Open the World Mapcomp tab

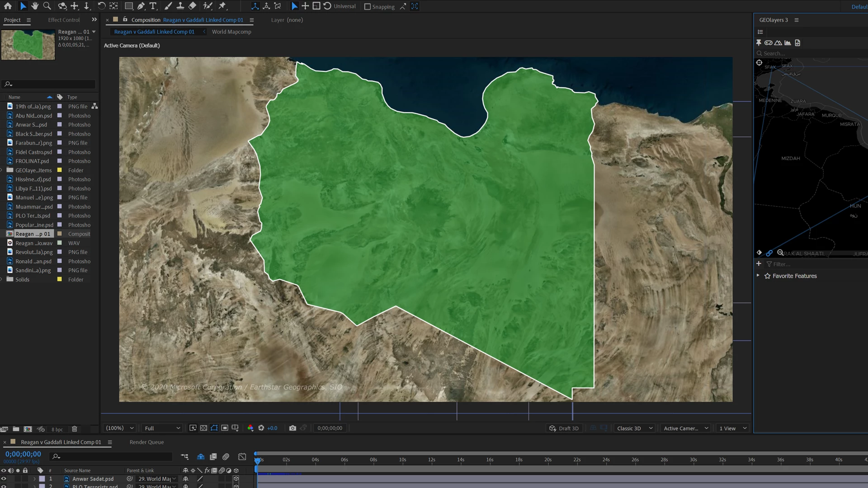coord(231,32)
